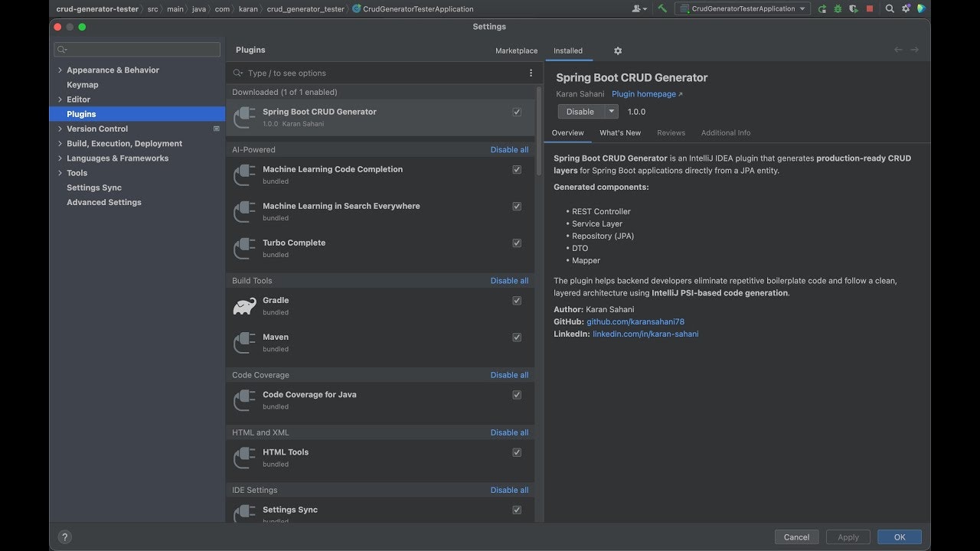The image size is (980, 551).
Task: Open Search Everywhere magnifier icon
Action: coord(890,8)
